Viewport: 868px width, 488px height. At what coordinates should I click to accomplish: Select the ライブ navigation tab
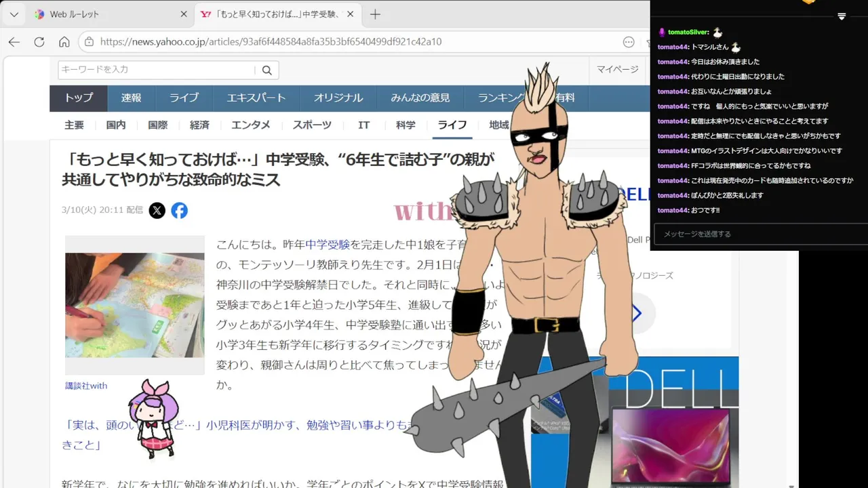point(184,98)
